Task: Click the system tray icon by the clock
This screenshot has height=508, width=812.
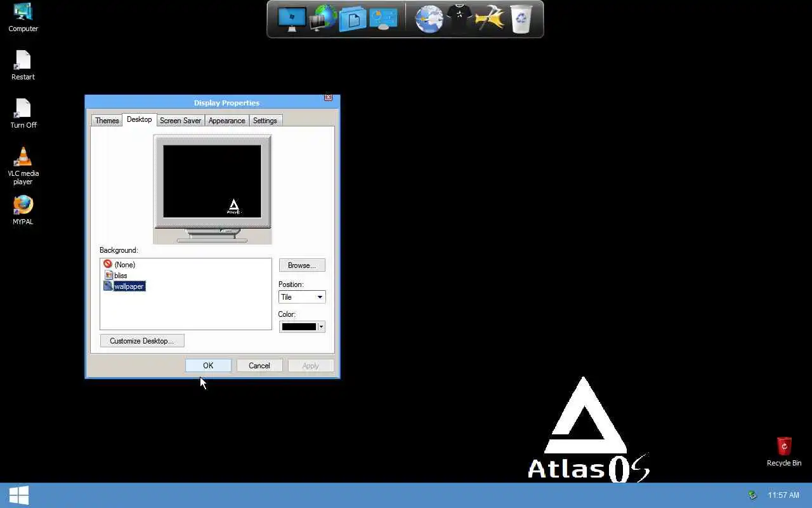Action: pos(752,495)
